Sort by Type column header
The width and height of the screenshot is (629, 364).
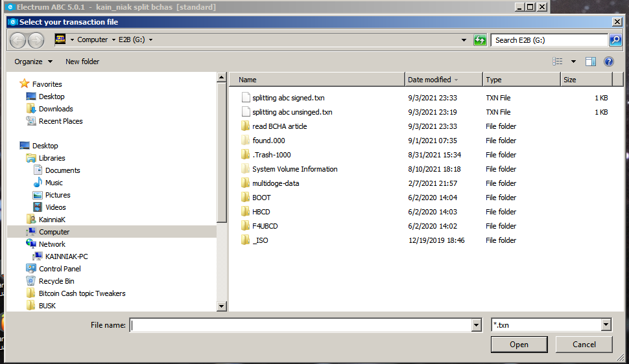coord(521,80)
